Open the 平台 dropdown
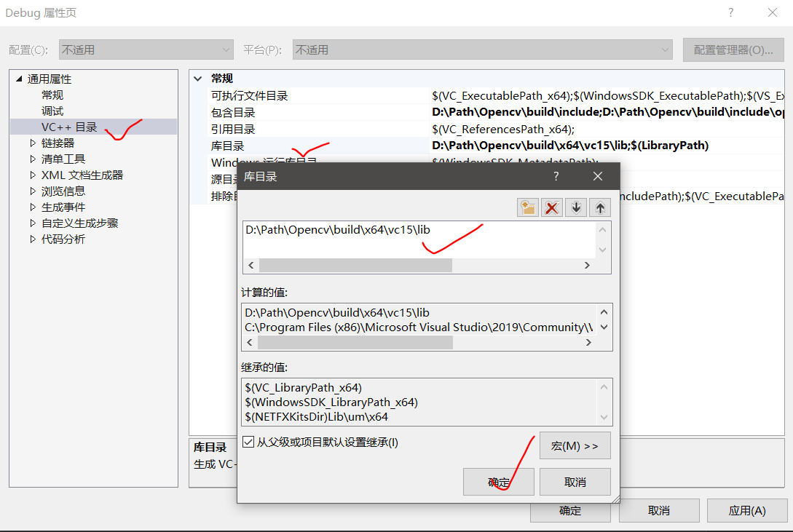Viewport: 793px width, 532px height. (483, 50)
